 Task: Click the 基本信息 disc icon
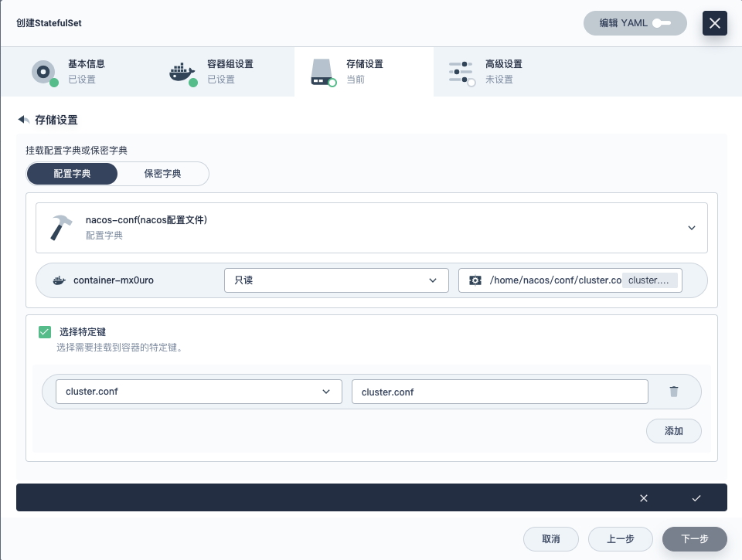point(44,73)
